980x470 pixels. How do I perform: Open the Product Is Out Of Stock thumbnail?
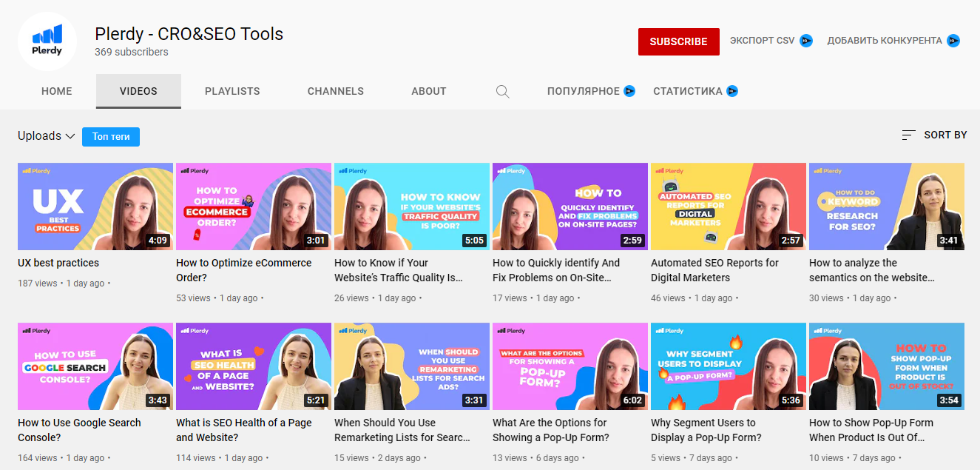click(x=887, y=366)
